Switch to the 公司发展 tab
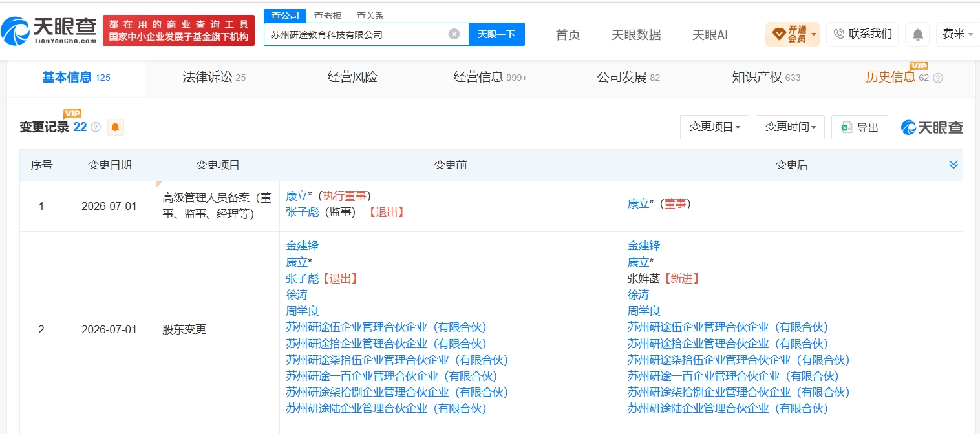 [x=628, y=77]
